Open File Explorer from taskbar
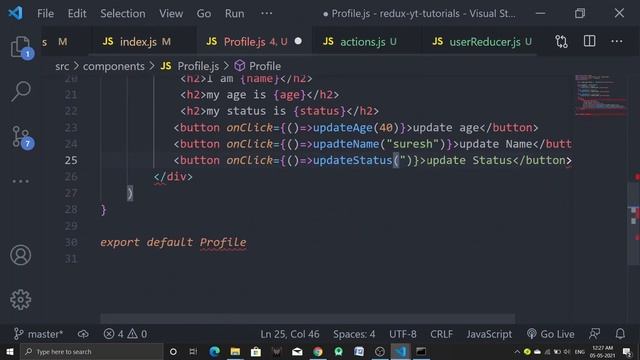640x360 pixels. coord(235,351)
